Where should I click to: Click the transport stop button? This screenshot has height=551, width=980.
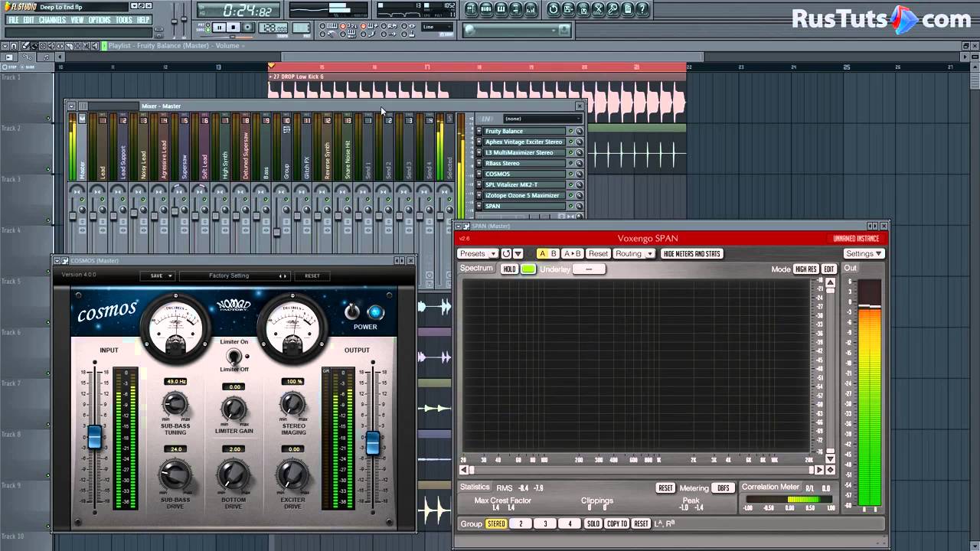pos(234,28)
